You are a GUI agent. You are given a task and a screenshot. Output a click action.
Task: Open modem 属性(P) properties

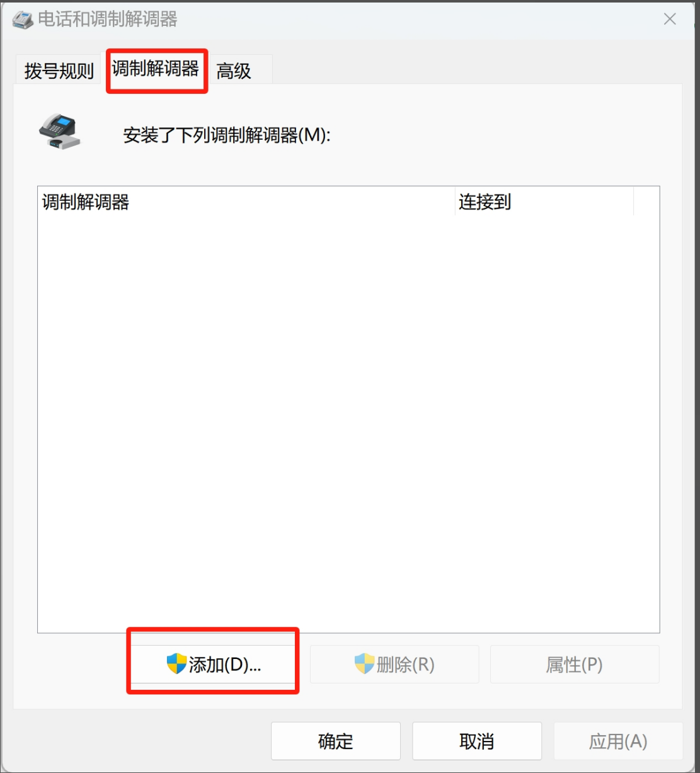click(575, 664)
